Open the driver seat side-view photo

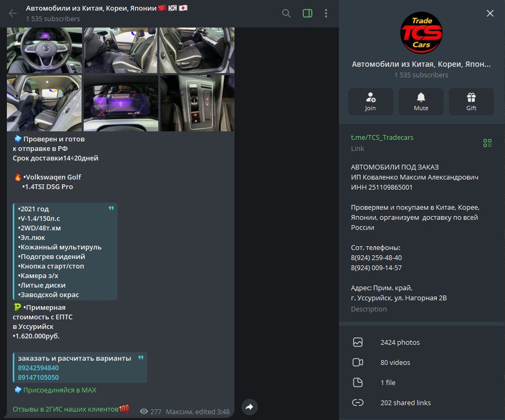pyautogui.click(x=197, y=50)
